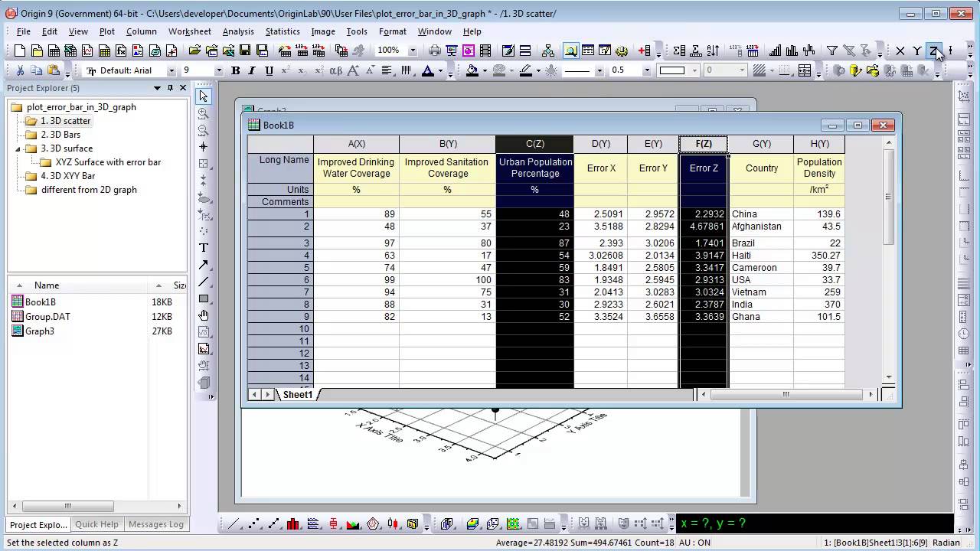Click the Save Project disk icon
The width and height of the screenshot is (980, 551).
pyautogui.click(x=245, y=51)
